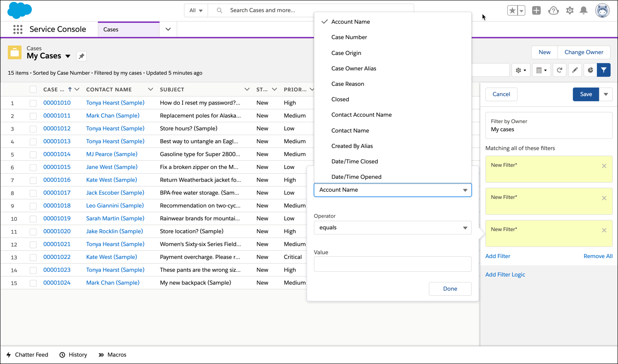This screenshot has width=618, height=364.
Task: Open the user profile avatar
Action: coord(602,11)
